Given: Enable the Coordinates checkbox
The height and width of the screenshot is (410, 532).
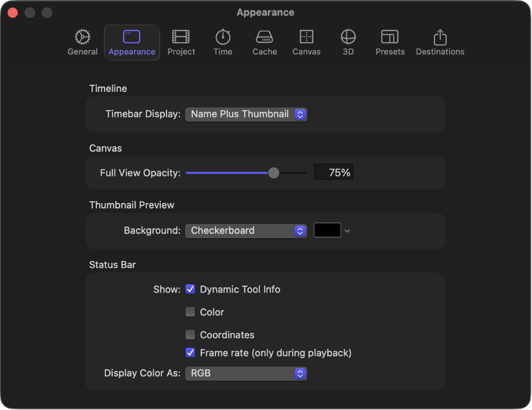Looking at the screenshot, I should point(190,335).
